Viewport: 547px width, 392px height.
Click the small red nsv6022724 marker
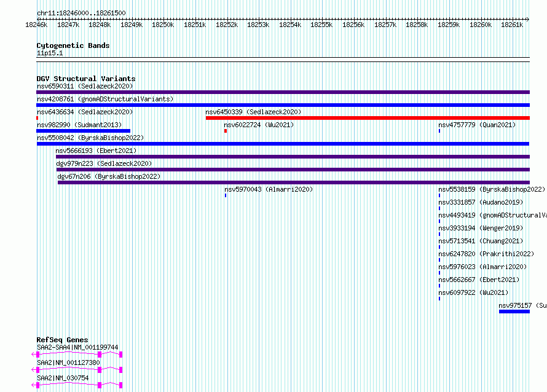tap(226, 131)
